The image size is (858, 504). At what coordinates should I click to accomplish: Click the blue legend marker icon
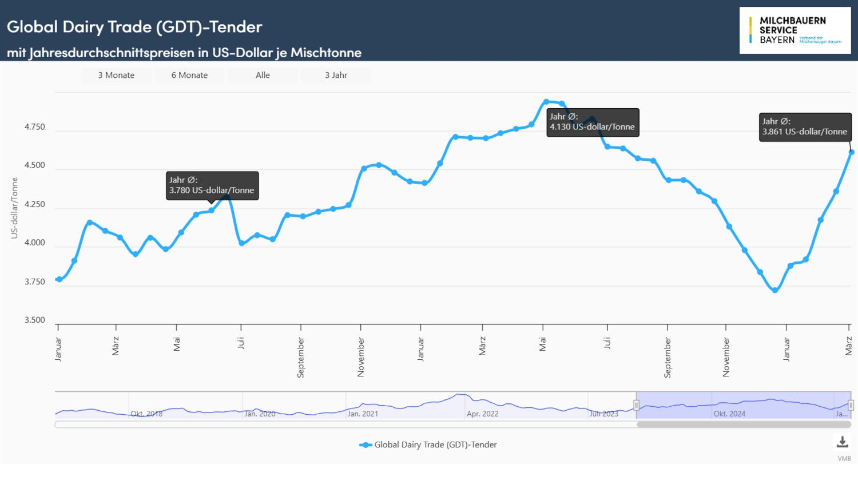click(x=366, y=445)
